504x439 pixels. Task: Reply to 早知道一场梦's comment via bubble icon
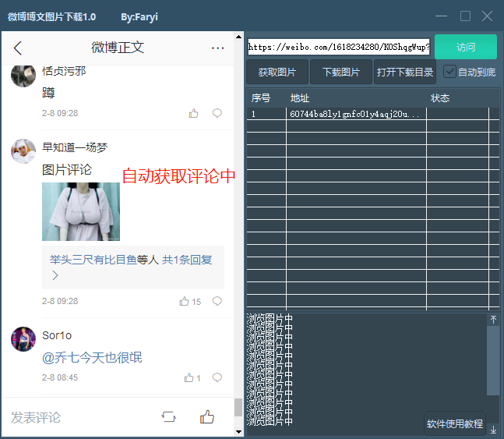click(217, 301)
